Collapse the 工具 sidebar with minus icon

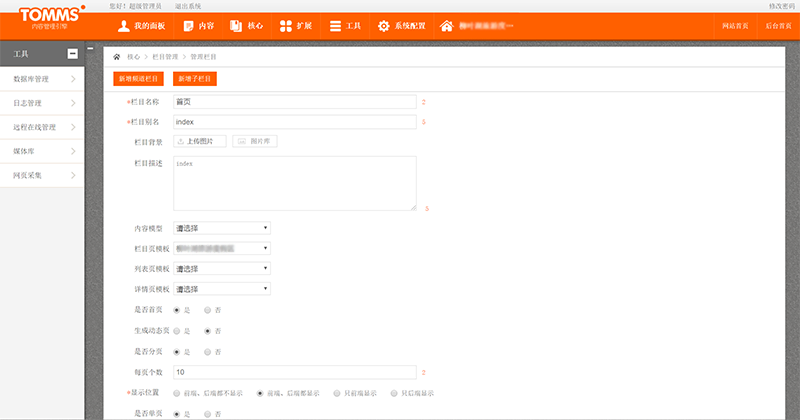(x=72, y=54)
